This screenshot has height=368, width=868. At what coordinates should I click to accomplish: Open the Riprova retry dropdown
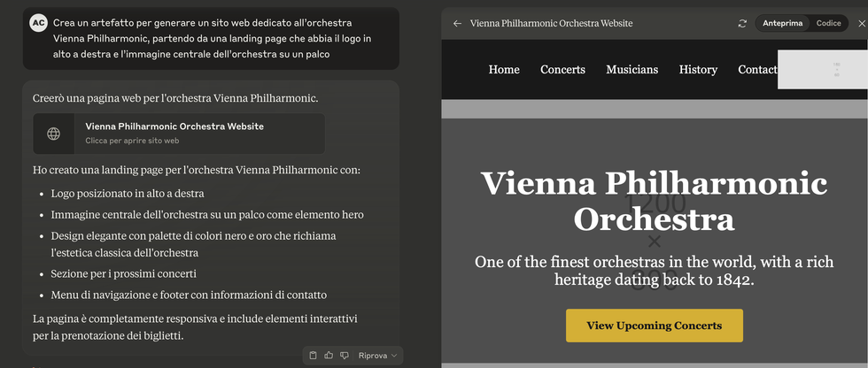(x=377, y=356)
